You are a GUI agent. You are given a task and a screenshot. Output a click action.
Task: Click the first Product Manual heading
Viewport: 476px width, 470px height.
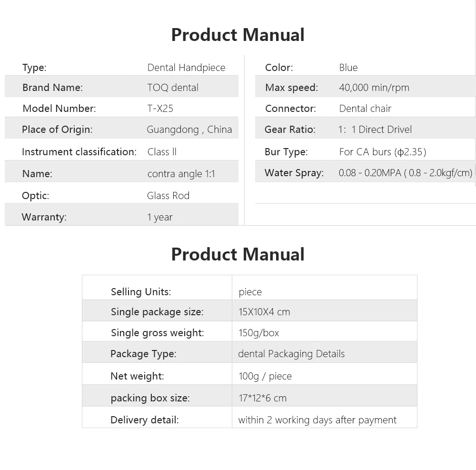tap(238, 35)
